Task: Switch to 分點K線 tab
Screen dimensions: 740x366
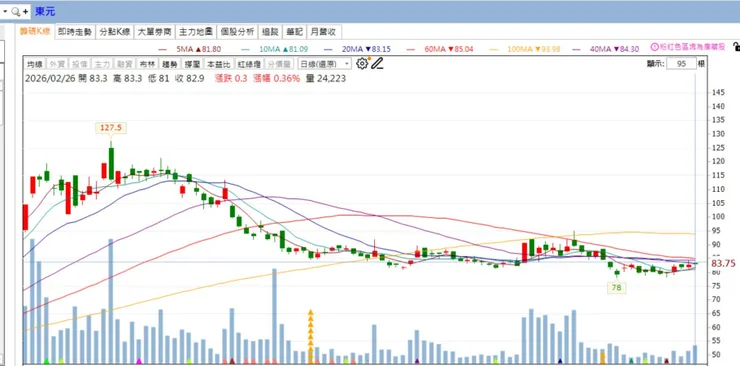Action: [x=114, y=32]
